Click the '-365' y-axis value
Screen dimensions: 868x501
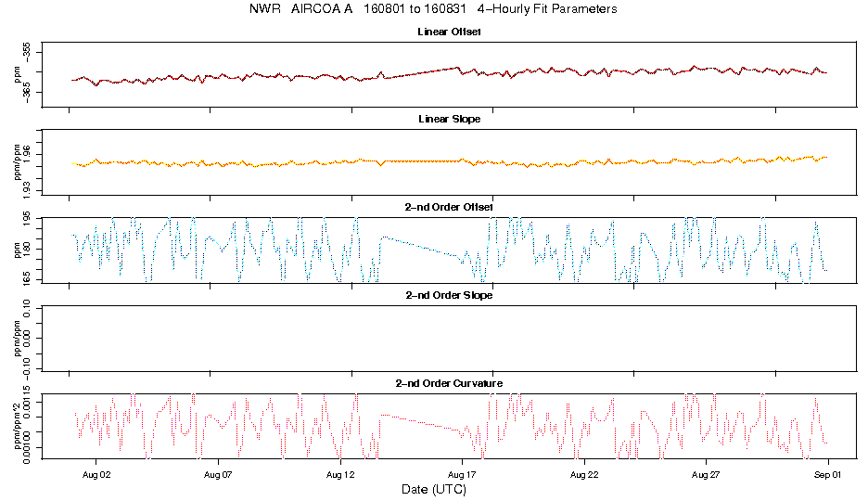[27, 93]
